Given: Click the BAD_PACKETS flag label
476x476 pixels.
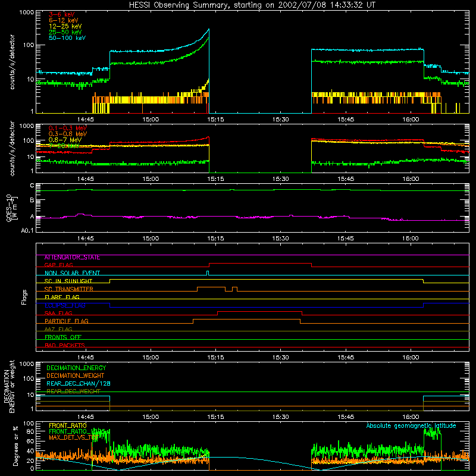Looking at the screenshot, I should [x=65, y=345].
